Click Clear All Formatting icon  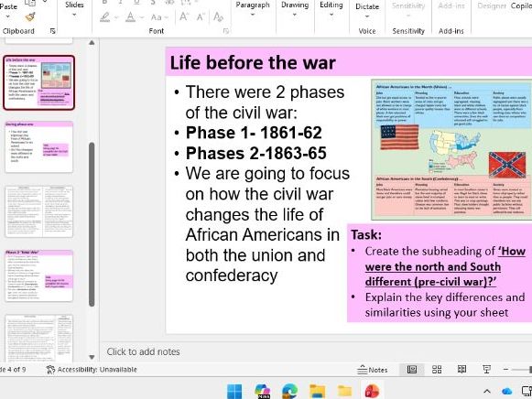coord(218,16)
